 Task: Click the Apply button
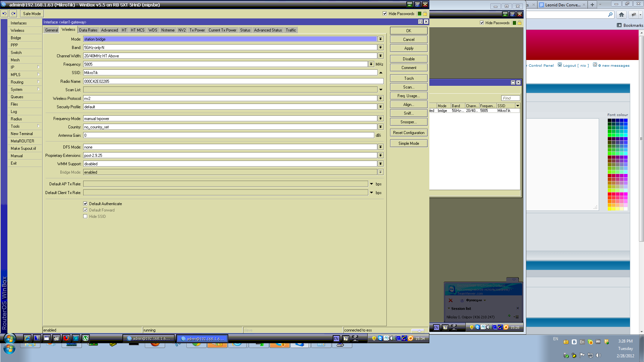(x=409, y=48)
